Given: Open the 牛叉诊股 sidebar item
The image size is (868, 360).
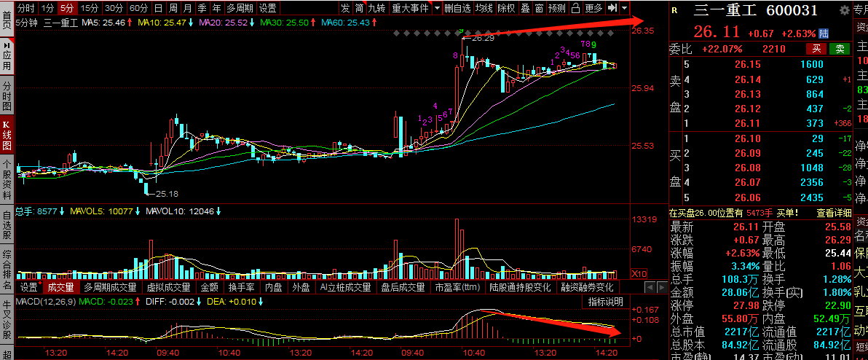Looking at the screenshot, I should pos(7,320).
